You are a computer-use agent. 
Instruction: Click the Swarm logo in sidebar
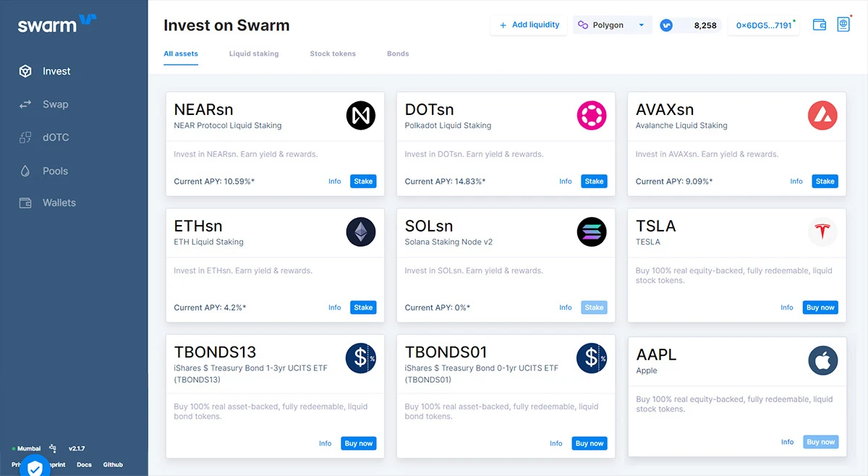pyautogui.click(x=57, y=24)
